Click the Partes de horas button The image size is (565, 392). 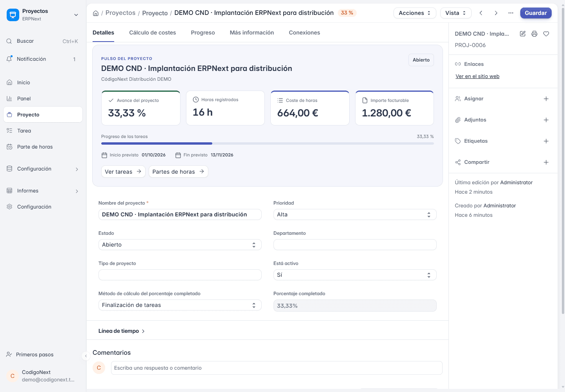(178, 172)
